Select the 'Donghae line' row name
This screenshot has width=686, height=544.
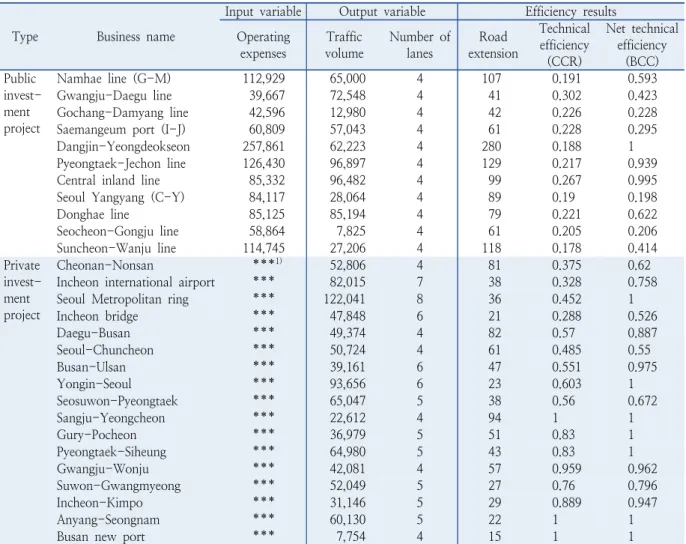(93, 214)
